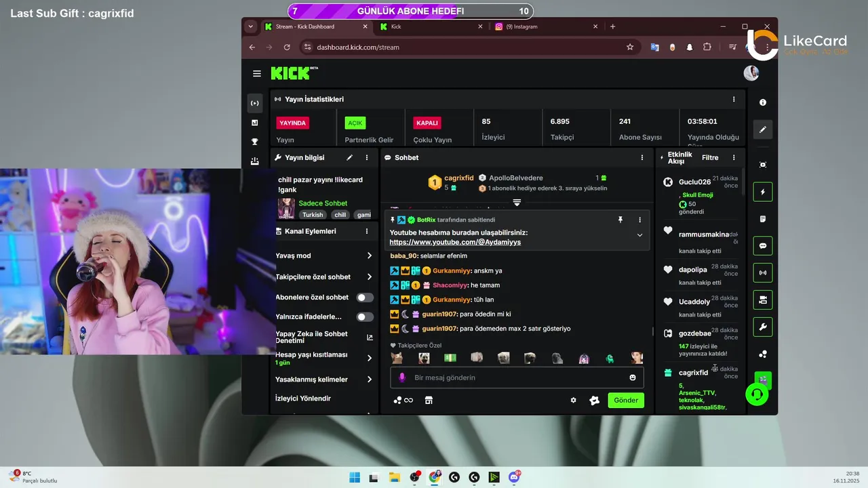Click the wrench tool icon in right sidebar
Viewport: 868px width, 488px height.
tap(763, 327)
